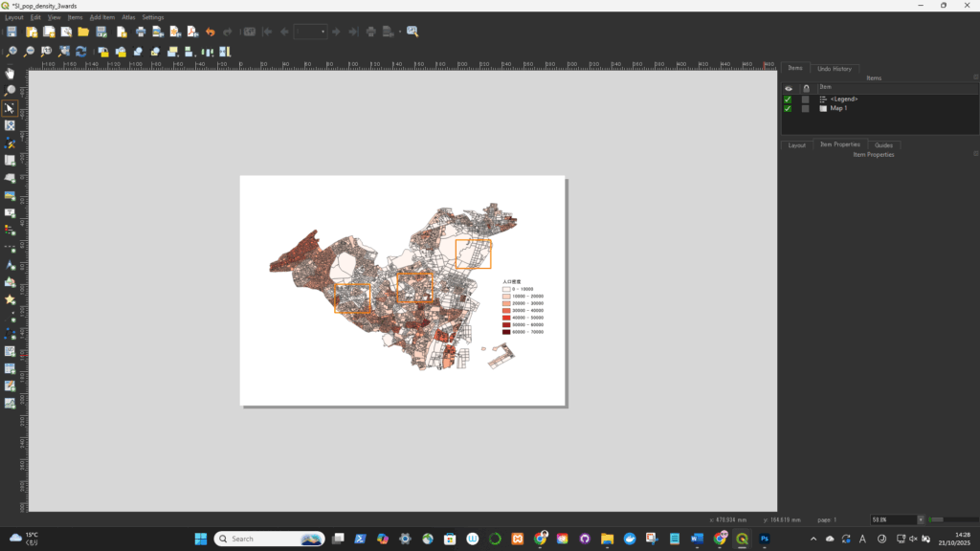This screenshot has height=551, width=980.
Task: Click the Zoom Out magnifier icon
Action: 29,52
